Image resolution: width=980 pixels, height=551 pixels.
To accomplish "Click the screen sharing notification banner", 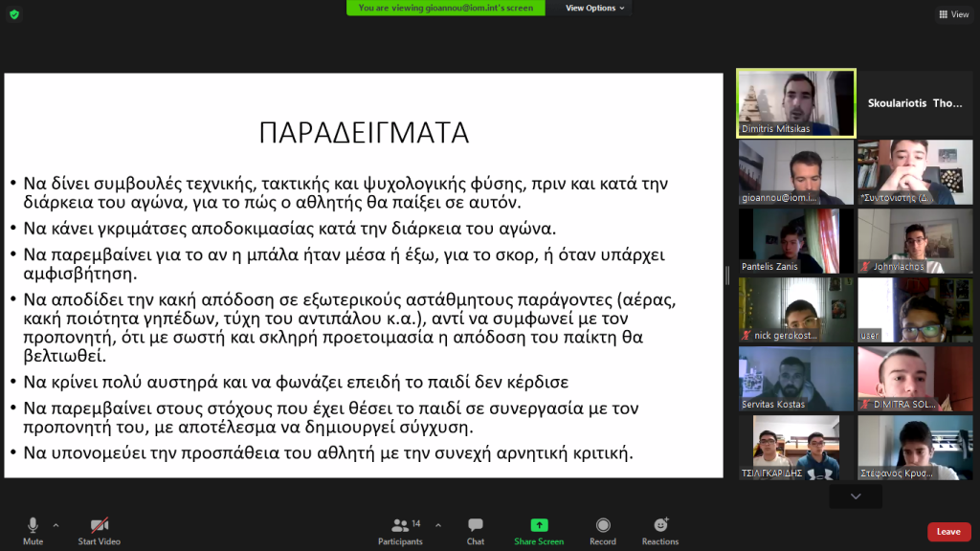I will click(x=446, y=8).
